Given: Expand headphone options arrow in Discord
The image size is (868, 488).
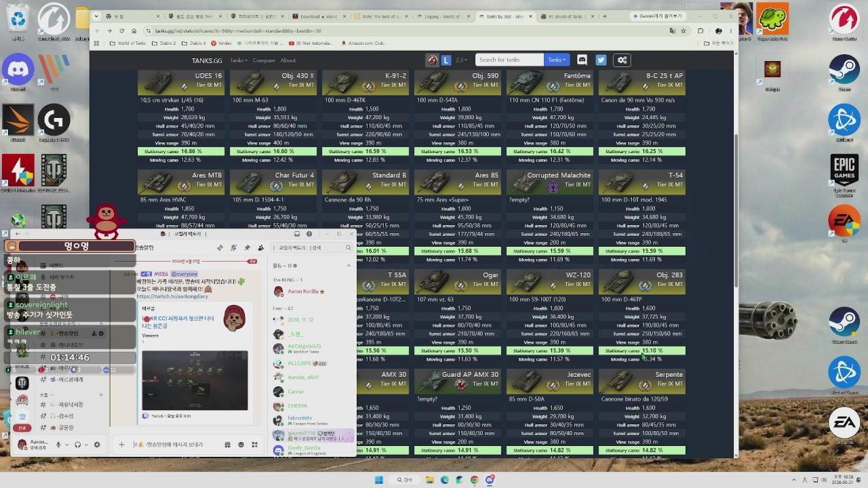Looking at the screenshot, I should pyautogui.click(x=85, y=445).
